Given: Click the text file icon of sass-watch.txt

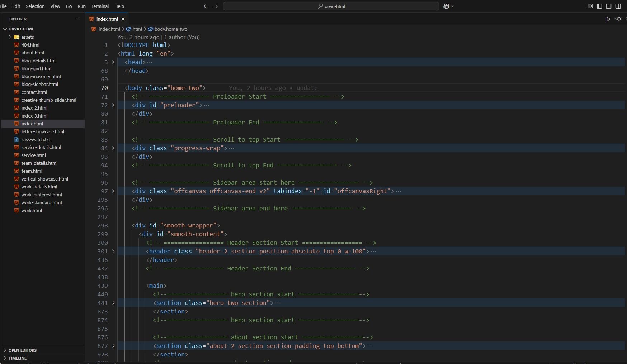Looking at the screenshot, I should point(16,139).
